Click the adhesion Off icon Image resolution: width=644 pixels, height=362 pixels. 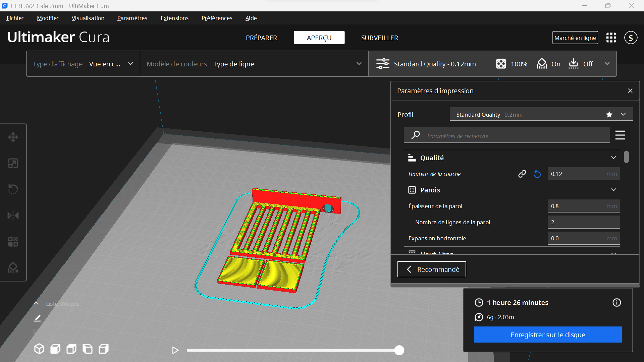click(x=573, y=64)
